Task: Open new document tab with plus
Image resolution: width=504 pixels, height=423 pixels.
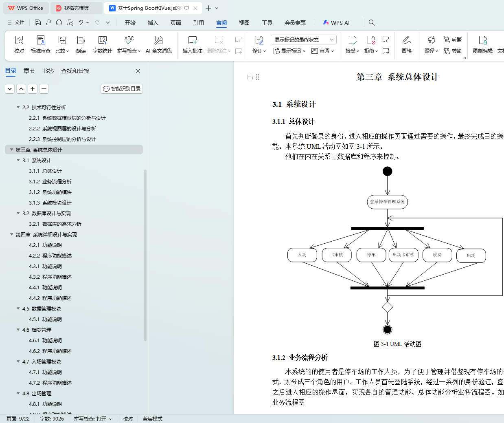Action: 208,8
